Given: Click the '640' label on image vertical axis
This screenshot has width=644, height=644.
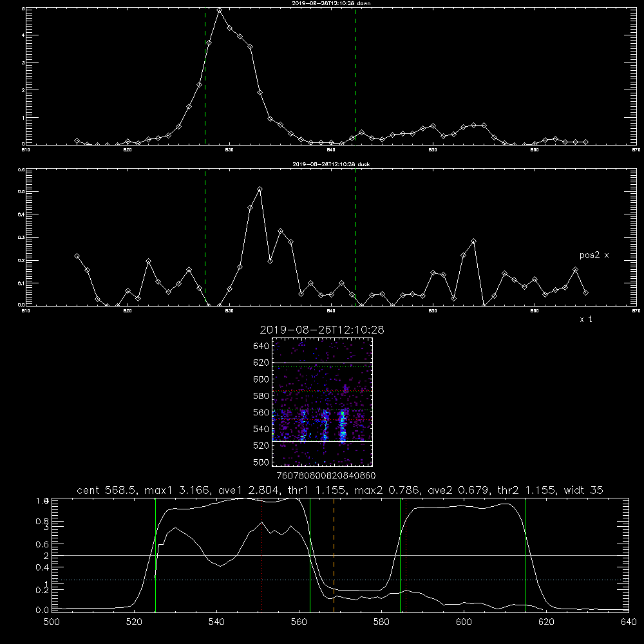Looking at the screenshot, I should pyautogui.click(x=261, y=346).
